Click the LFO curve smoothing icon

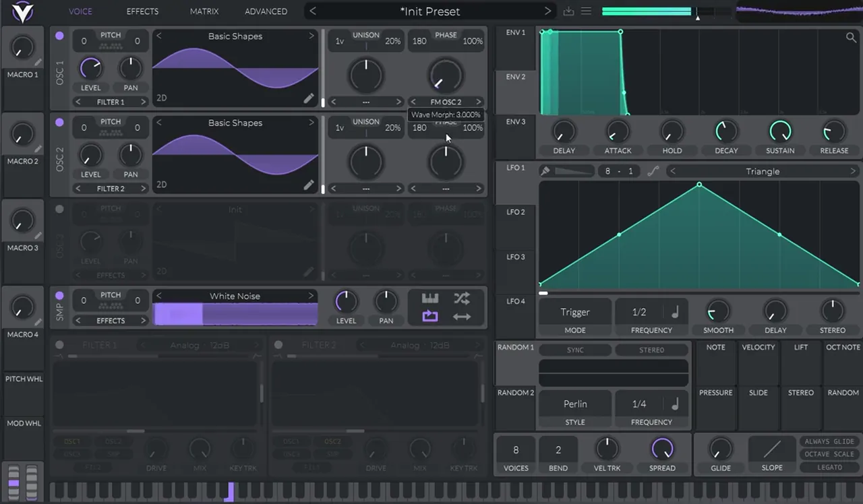(653, 171)
